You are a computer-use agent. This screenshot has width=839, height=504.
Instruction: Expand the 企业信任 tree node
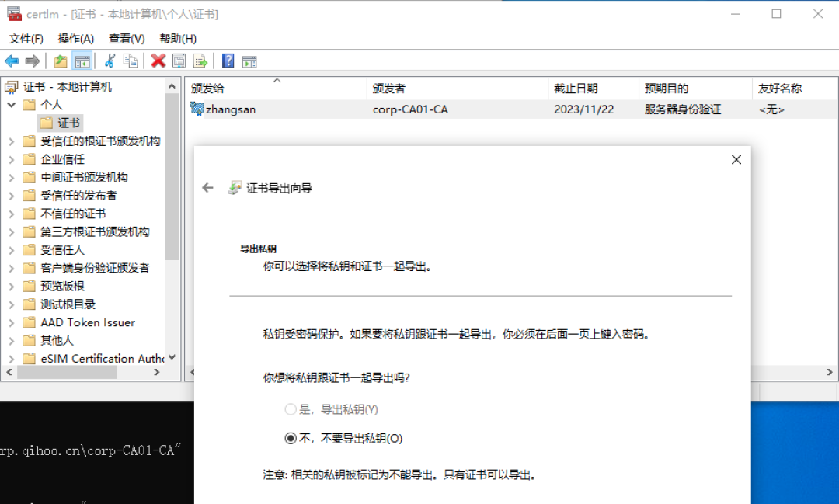point(11,159)
